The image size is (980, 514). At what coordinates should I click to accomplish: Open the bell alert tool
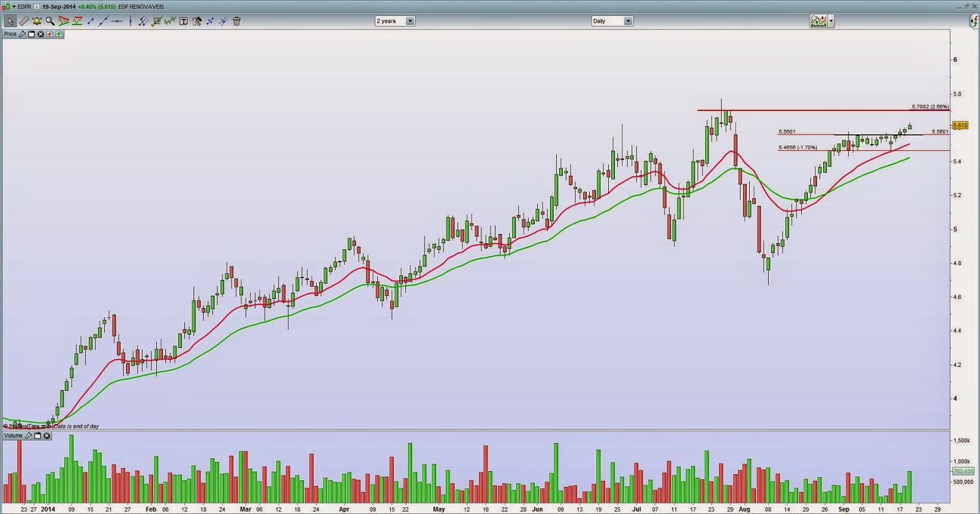tap(37, 21)
